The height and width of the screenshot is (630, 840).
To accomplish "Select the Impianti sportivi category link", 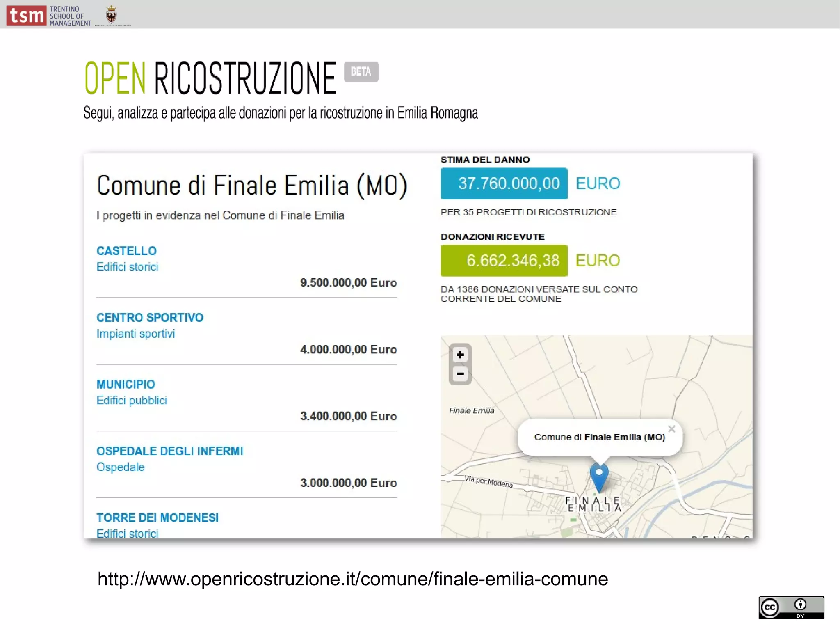I will click(136, 334).
